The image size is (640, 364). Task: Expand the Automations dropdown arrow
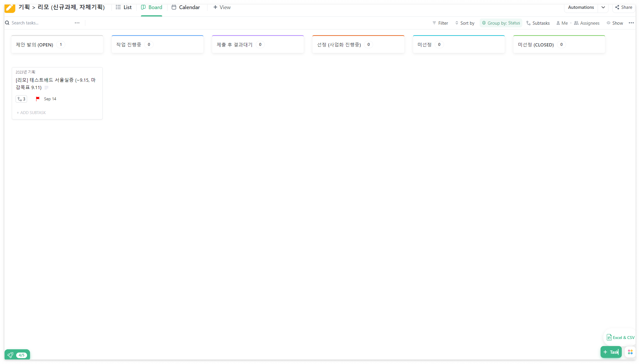point(603,7)
